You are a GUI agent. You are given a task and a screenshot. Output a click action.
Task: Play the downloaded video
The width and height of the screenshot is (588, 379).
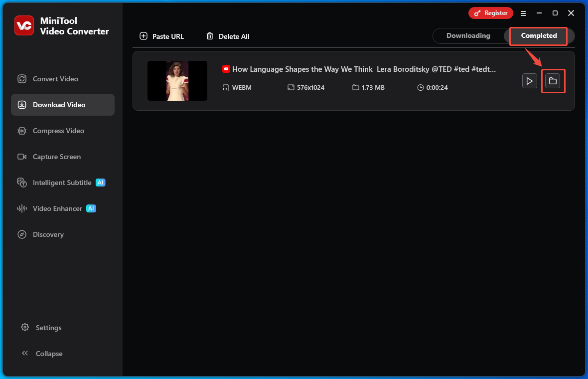click(530, 81)
